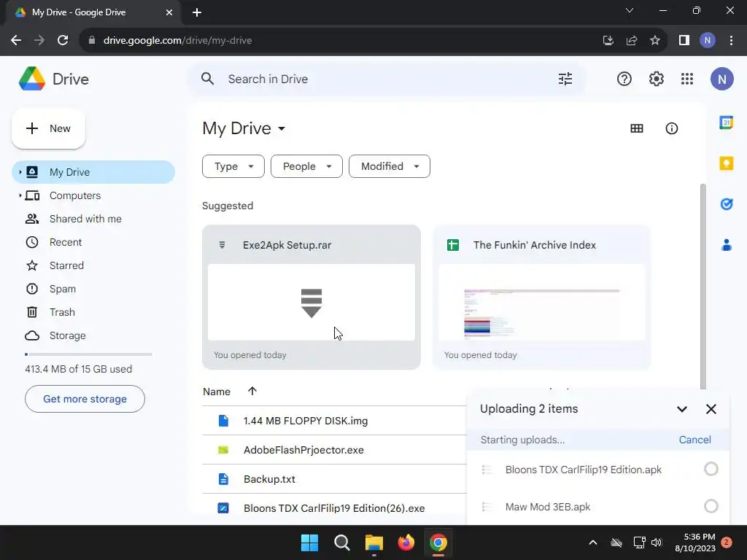Open advanced search filter options icon
This screenshot has width=747, height=560.
tap(565, 79)
